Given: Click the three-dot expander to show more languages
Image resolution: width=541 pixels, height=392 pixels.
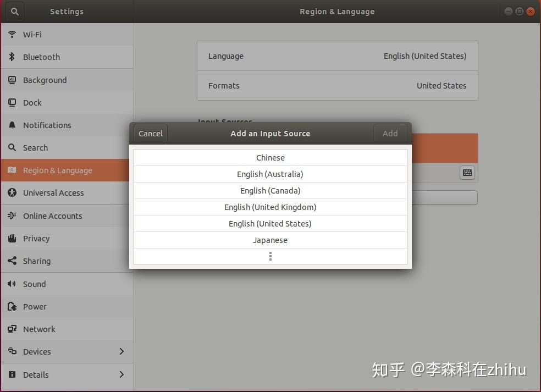Looking at the screenshot, I should pos(270,256).
